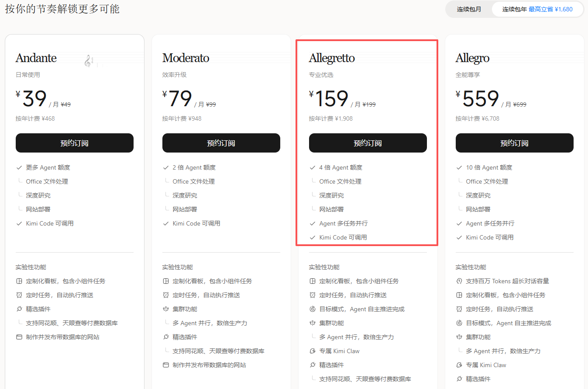Image resolution: width=588 pixels, height=389 pixels.
Task: Click the dashboard icon in the Andante plan
Action: (x=19, y=281)
